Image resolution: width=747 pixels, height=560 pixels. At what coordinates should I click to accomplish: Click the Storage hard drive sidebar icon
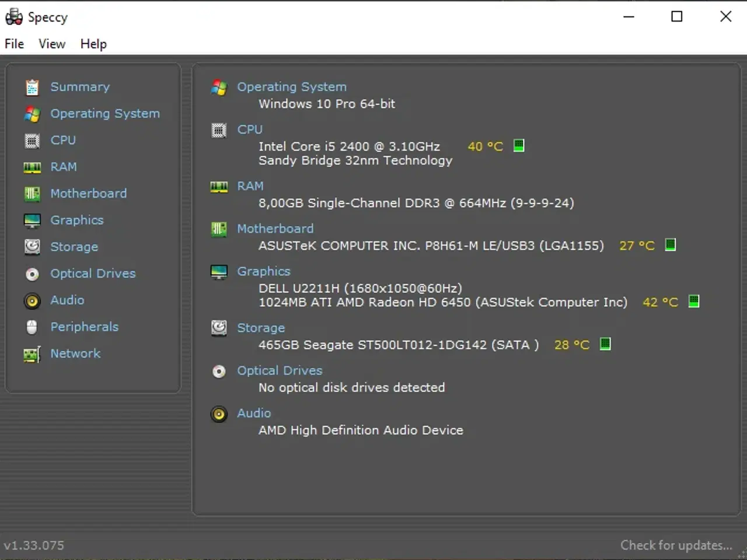[x=32, y=247]
